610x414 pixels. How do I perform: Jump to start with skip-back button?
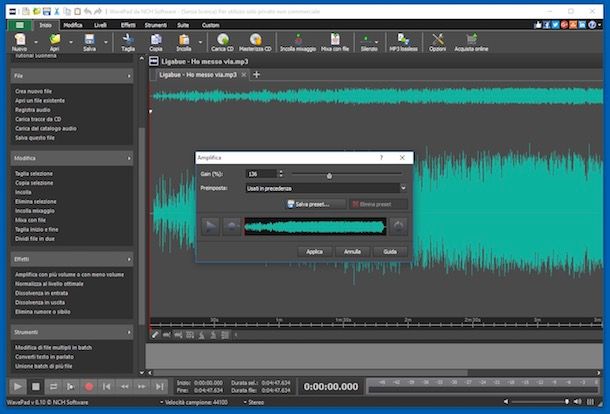pyautogui.click(x=106, y=386)
